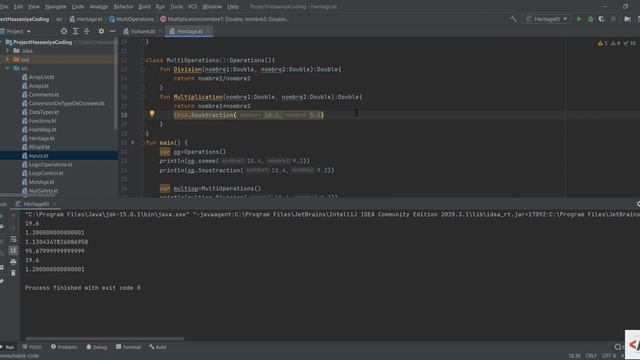Run the Heritage configuration with green play
The image size is (640, 360).
[x=579, y=19]
